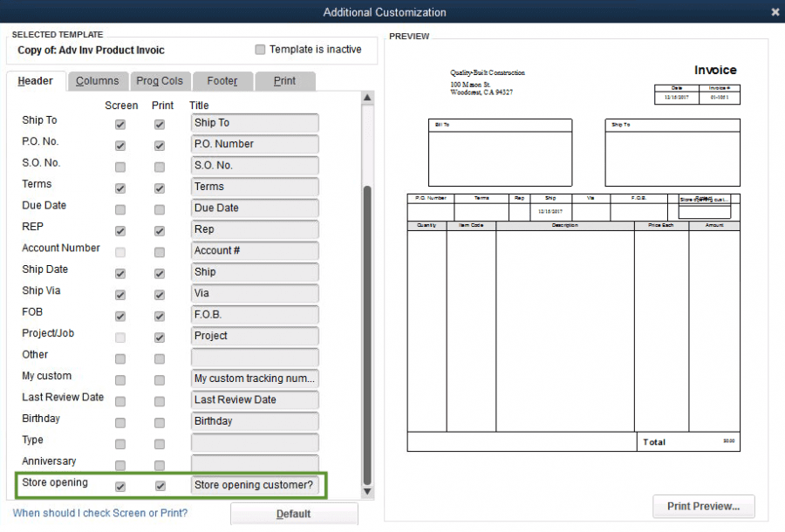Uncheck Print for Project/Job
Viewport: 785px width, 532px height.
pos(160,336)
